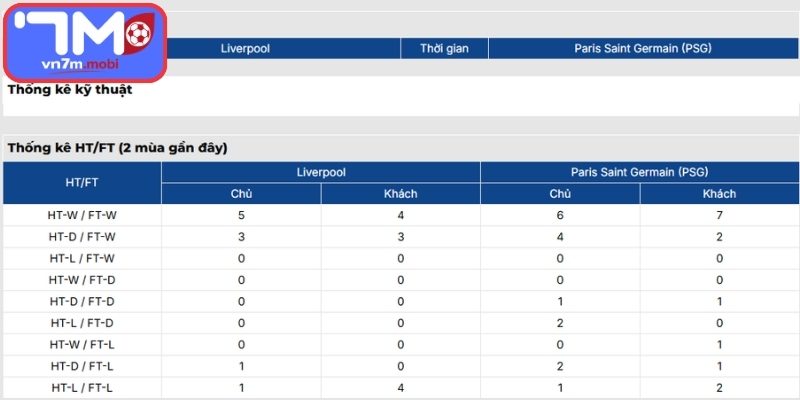Click the Liverpool header in the top bar
Screen dimensions: 800x400
[245, 48]
